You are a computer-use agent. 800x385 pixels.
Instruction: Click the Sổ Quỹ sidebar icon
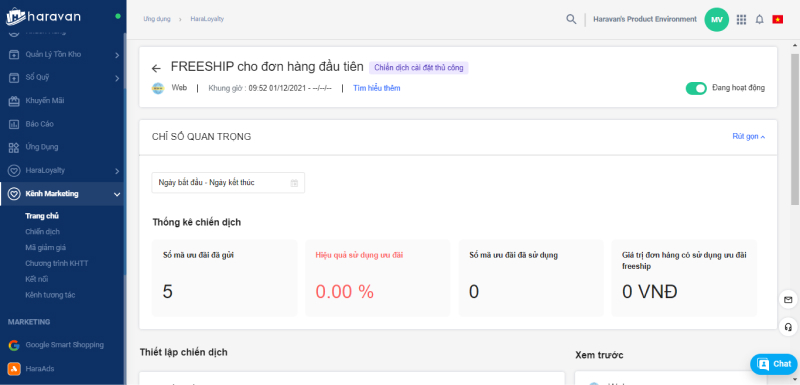click(14, 78)
